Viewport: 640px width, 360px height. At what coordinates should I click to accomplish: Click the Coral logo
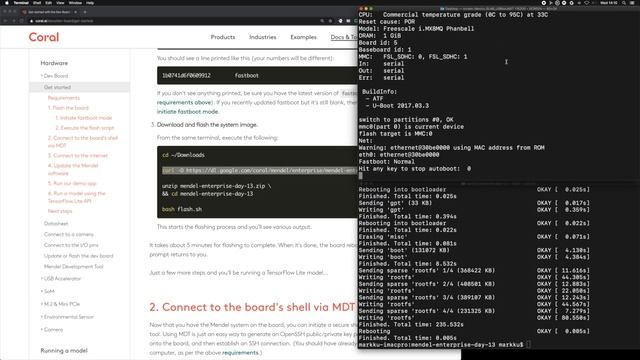[x=44, y=37]
